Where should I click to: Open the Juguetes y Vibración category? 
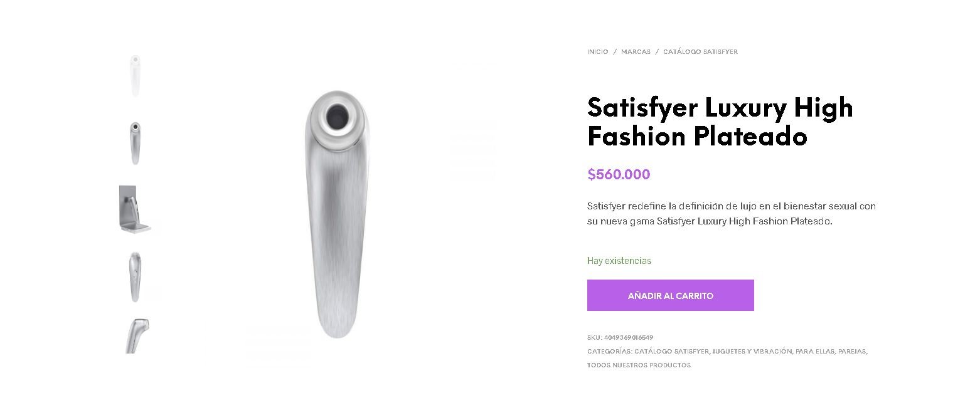[x=752, y=351]
